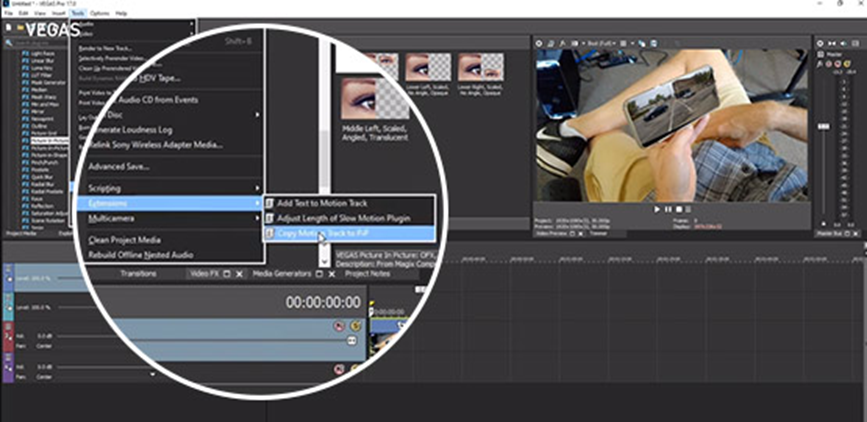Open Master Bus audio properties gear
Image resolution: width=867 pixels, height=422 pixels.
(x=820, y=43)
